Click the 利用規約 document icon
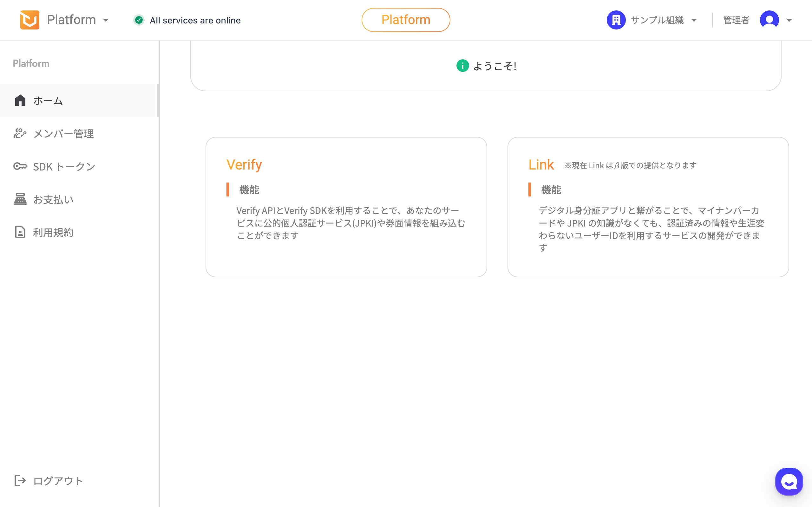The image size is (812, 507). click(20, 232)
